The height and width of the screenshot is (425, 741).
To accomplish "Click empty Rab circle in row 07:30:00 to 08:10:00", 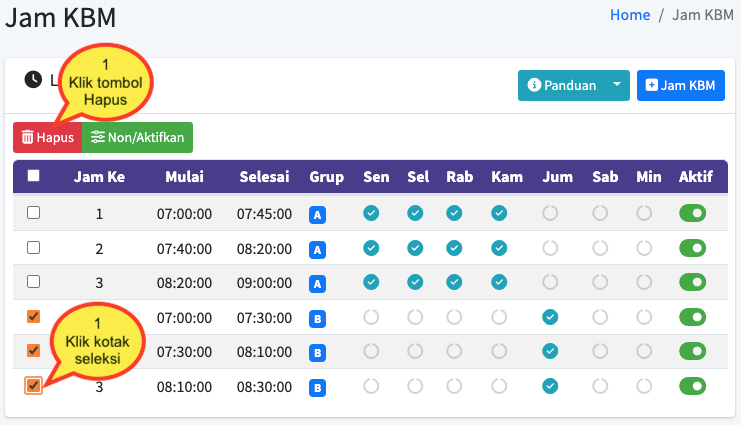I will click(x=454, y=351).
